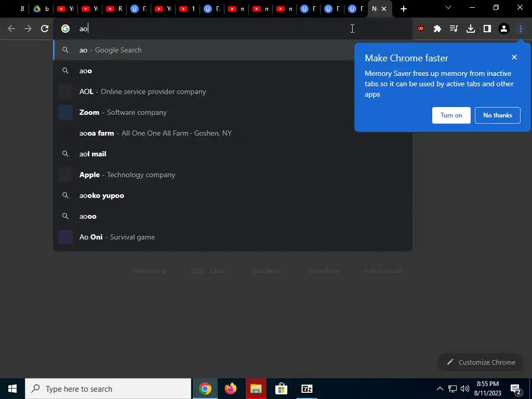Select AOL online service provider suggestion

point(204,91)
